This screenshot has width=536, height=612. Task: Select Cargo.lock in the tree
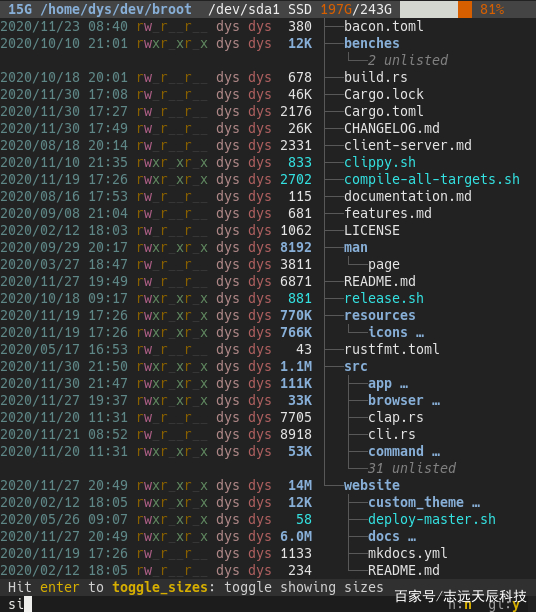pyautogui.click(x=383, y=94)
